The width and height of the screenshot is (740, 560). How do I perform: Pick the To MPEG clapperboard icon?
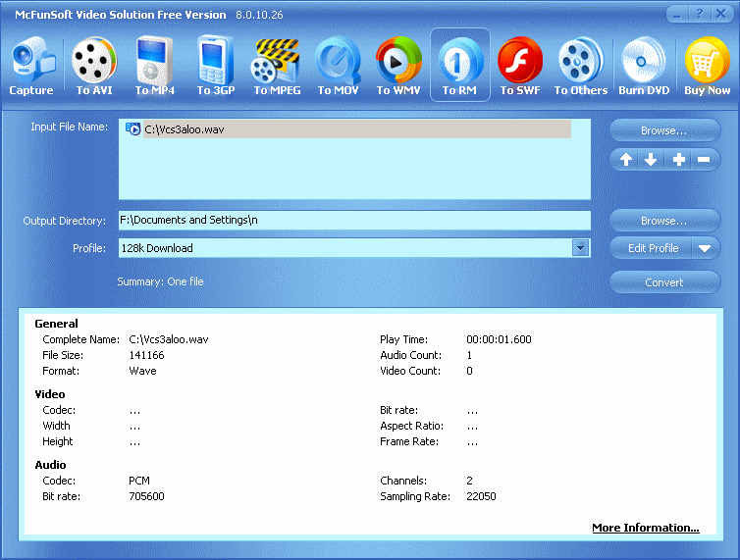(277, 66)
